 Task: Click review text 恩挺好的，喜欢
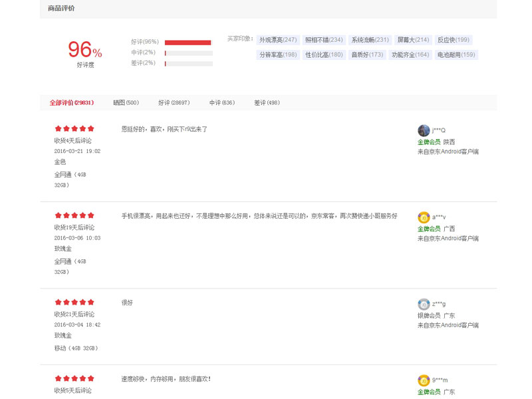point(164,129)
